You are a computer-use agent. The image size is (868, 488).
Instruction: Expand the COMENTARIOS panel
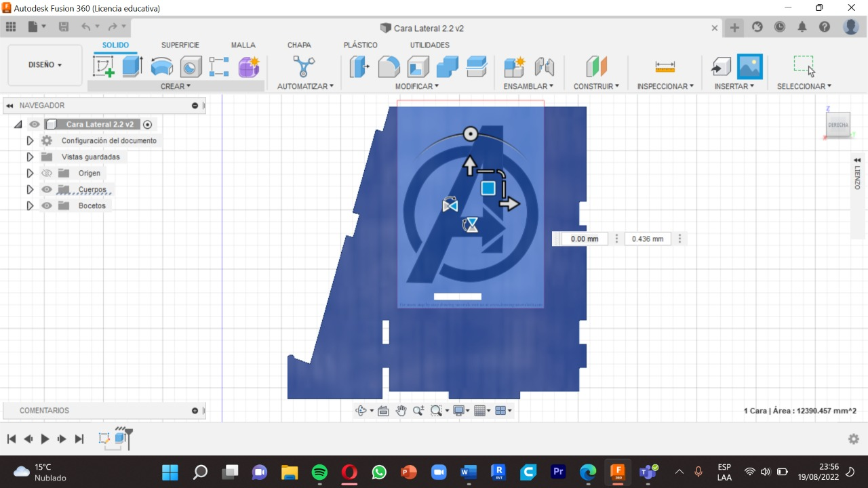(195, 411)
